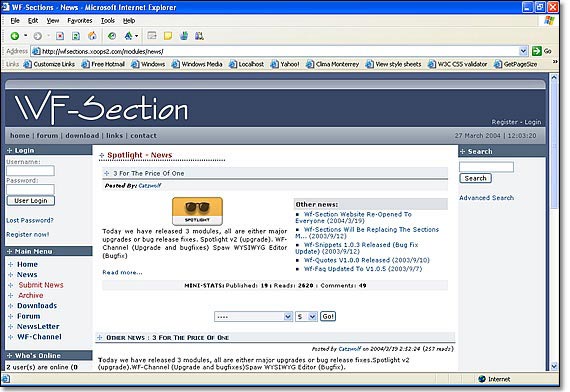The image size is (570, 392).
Task: Open the History clock icon in toolbar
Action: pos(112,36)
